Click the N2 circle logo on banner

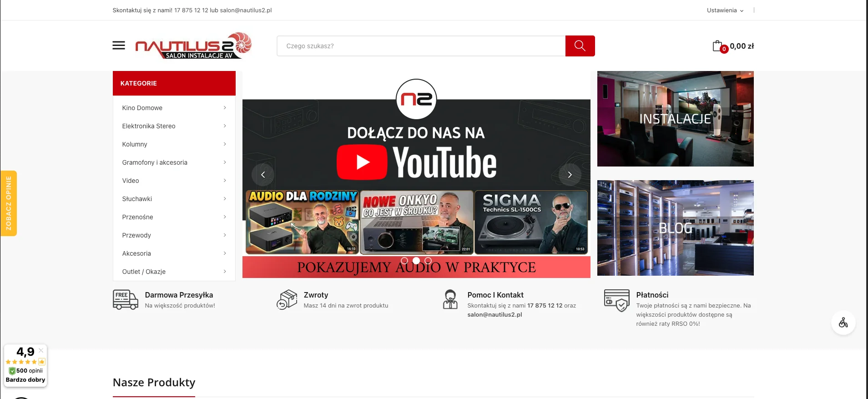pyautogui.click(x=416, y=99)
